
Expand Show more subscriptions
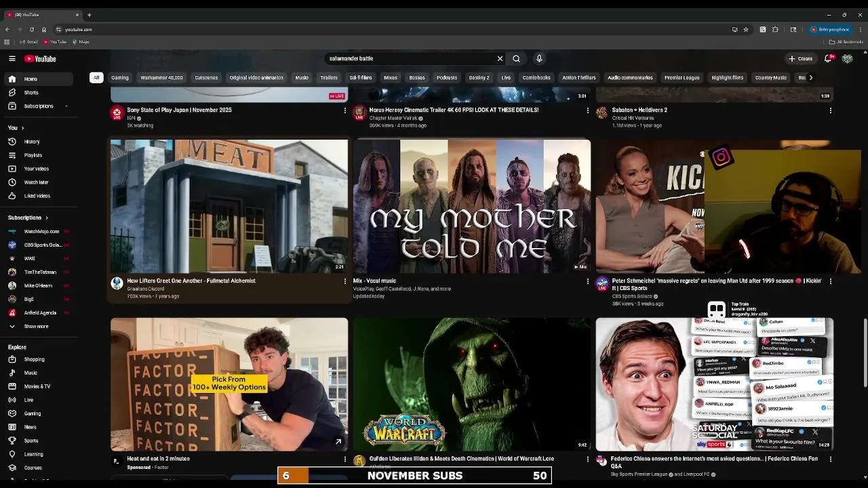(37, 327)
